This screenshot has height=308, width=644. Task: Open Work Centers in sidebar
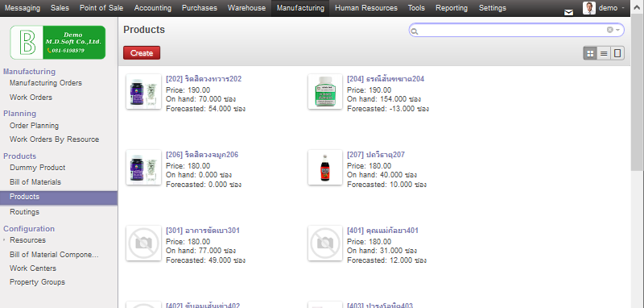pyautogui.click(x=33, y=268)
